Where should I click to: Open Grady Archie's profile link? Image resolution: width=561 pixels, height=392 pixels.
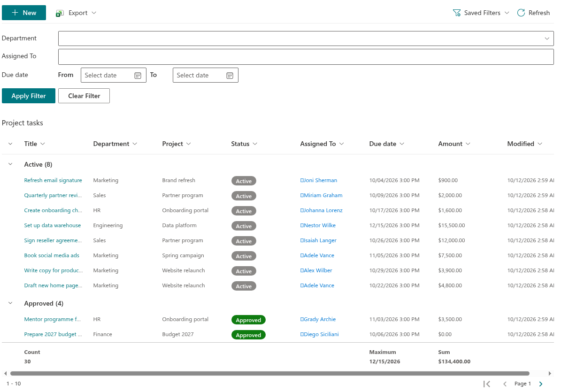coord(318,319)
